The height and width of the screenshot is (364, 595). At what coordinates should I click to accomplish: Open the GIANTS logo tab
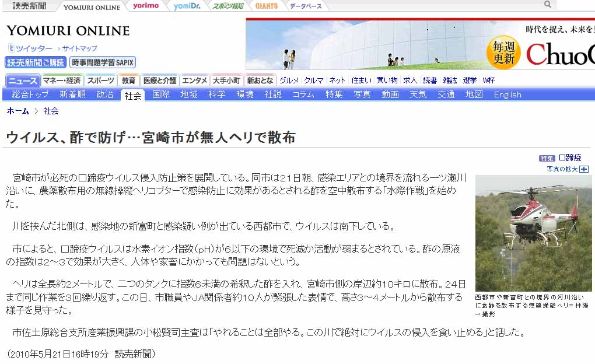pos(267,6)
